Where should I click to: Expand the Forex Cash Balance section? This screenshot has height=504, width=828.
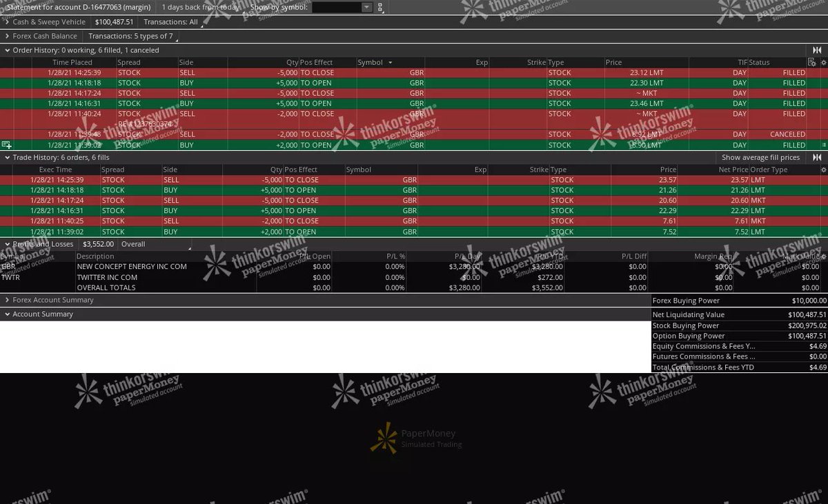[7, 36]
